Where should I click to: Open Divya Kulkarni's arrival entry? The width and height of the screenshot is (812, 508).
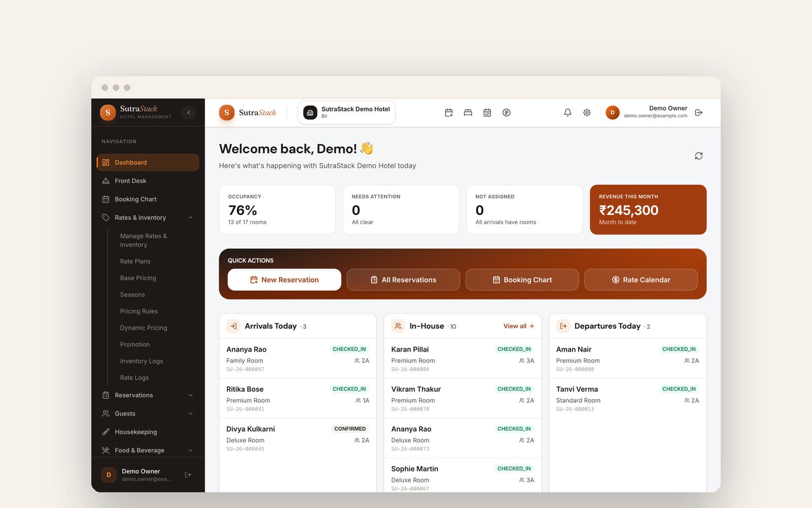click(298, 438)
